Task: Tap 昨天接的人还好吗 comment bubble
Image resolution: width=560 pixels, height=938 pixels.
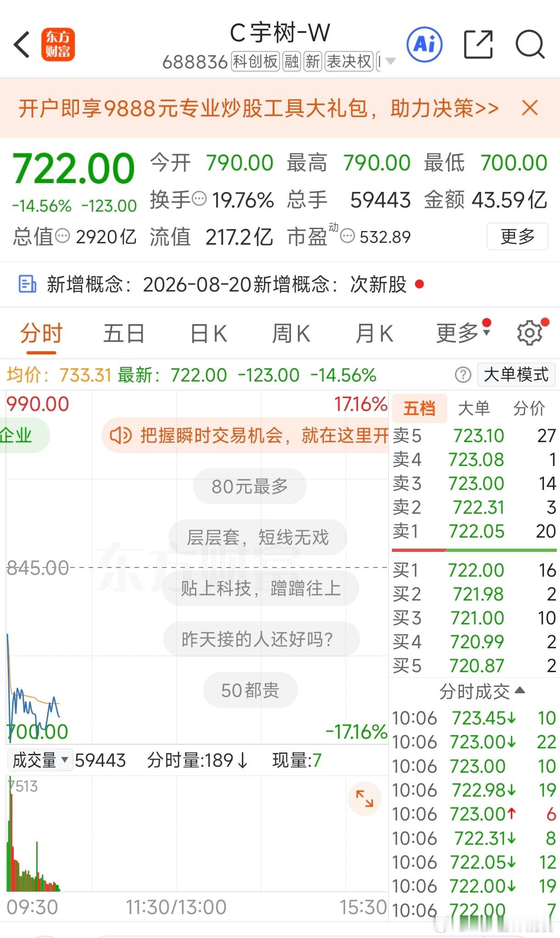Action: tap(261, 639)
